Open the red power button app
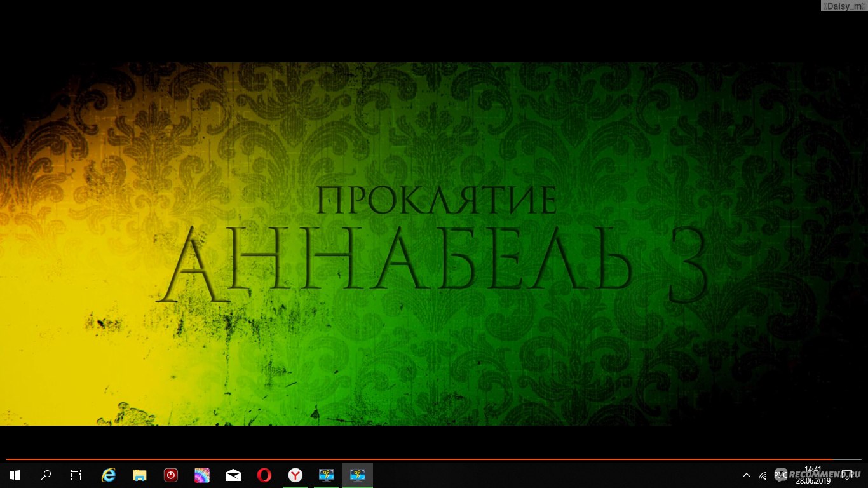 click(x=171, y=475)
